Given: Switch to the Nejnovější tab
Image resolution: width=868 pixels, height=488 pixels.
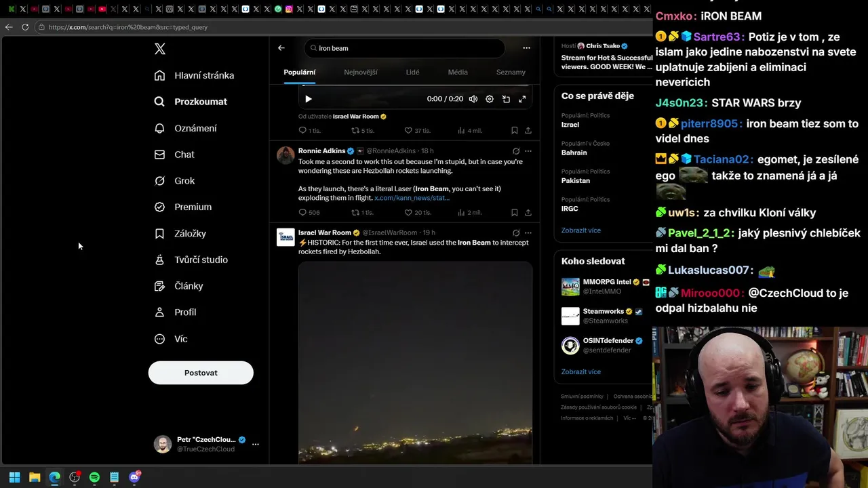Looking at the screenshot, I should pyautogui.click(x=361, y=72).
